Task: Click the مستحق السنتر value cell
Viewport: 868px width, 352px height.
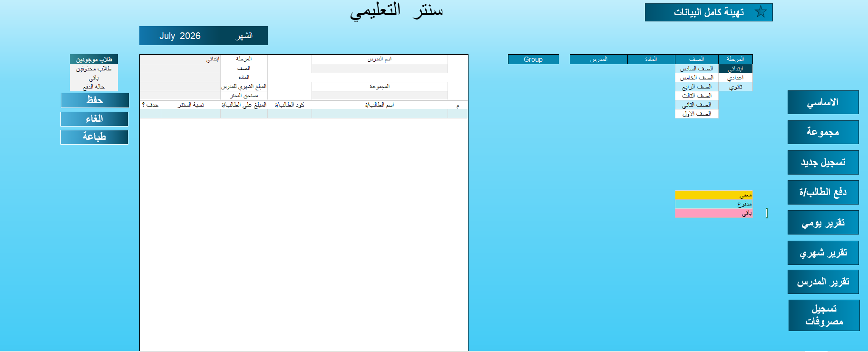Action: pos(180,96)
